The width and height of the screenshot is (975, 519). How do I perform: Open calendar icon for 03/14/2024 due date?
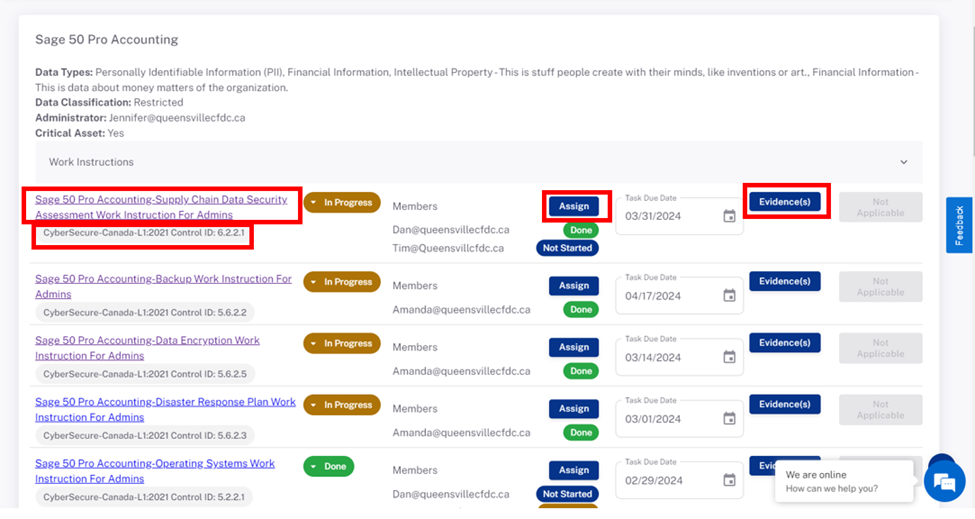click(729, 357)
